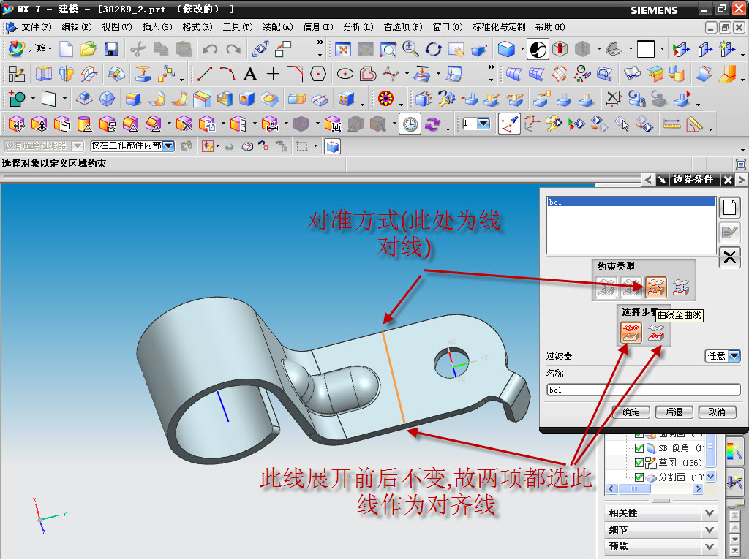Click the 名称 bc1 input field
749x560 pixels.
[644, 390]
